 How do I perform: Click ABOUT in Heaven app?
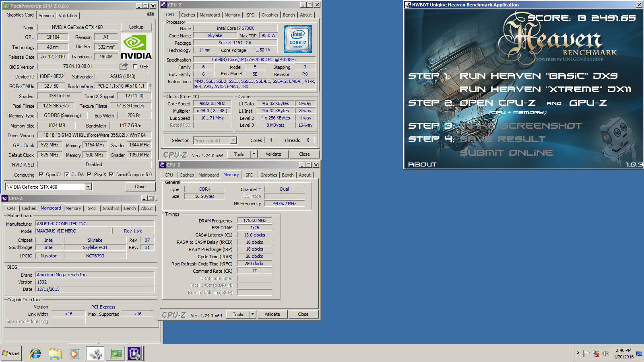coord(422,165)
